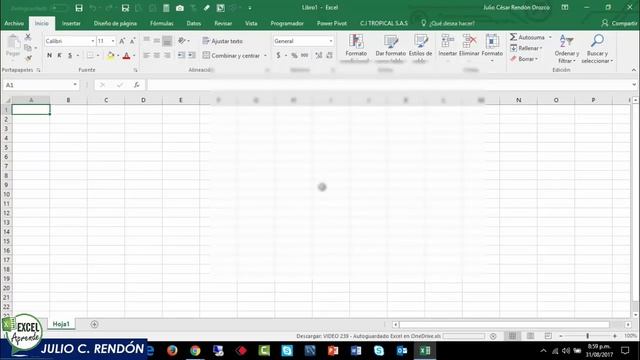Screen dimensions: 640x360
Task: Toggle Italic (K) formatting
Action: click(60, 56)
